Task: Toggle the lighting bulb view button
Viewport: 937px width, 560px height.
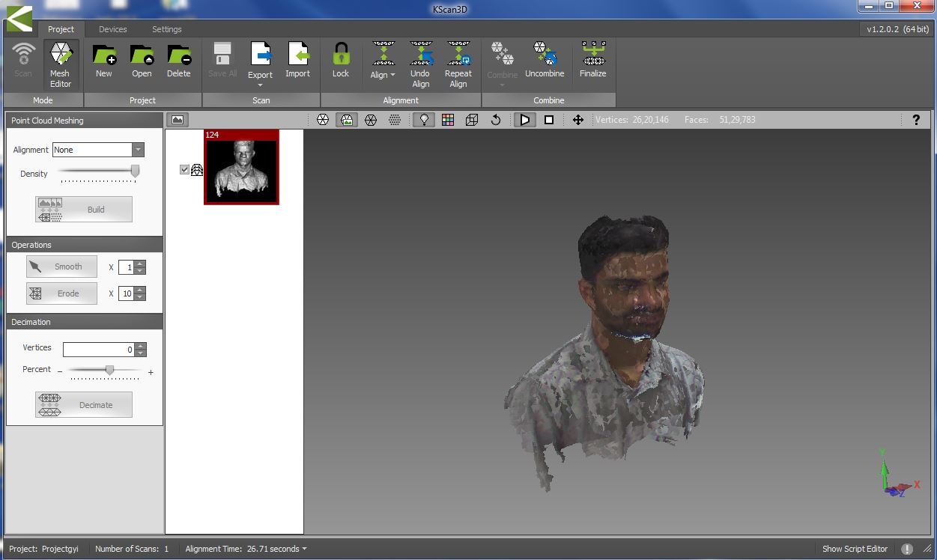Action: [x=424, y=120]
